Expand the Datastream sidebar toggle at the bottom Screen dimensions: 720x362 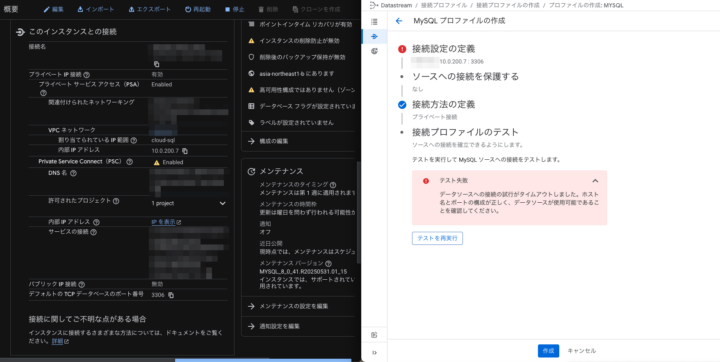pyautogui.click(x=374, y=353)
